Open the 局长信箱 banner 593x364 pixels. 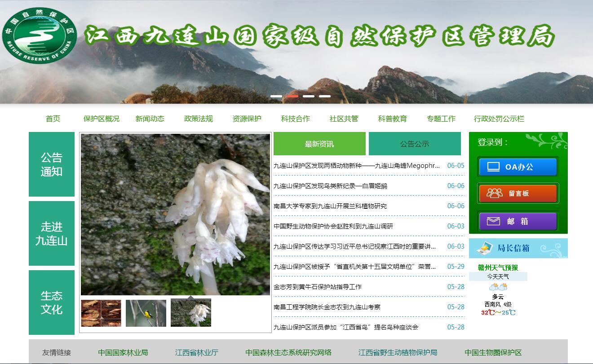518,248
